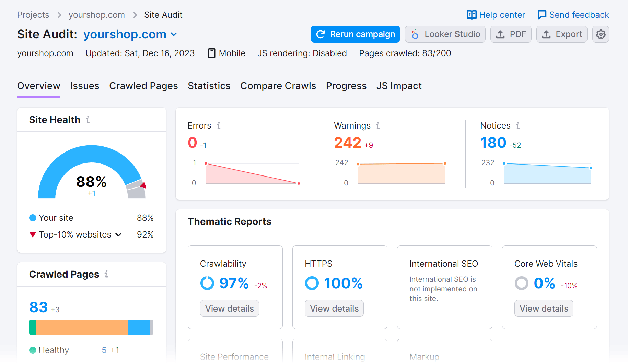Navigate to Projects via breadcrumb
Screen dimensions: 628x364
coord(33,15)
